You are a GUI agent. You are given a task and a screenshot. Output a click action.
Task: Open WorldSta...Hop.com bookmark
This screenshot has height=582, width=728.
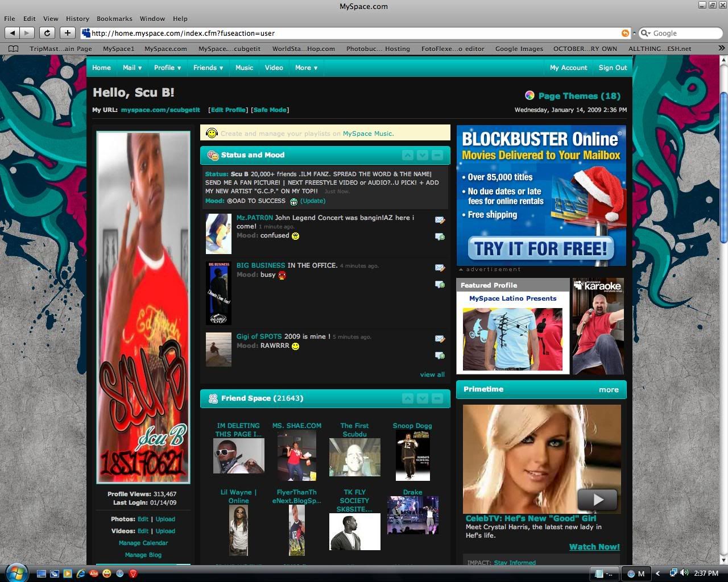[x=304, y=49]
